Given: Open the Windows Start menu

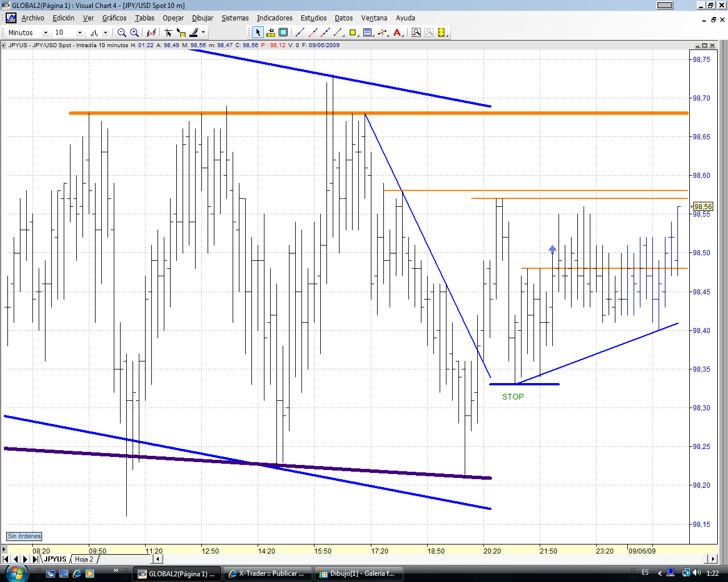Looking at the screenshot, I should (16, 573).
